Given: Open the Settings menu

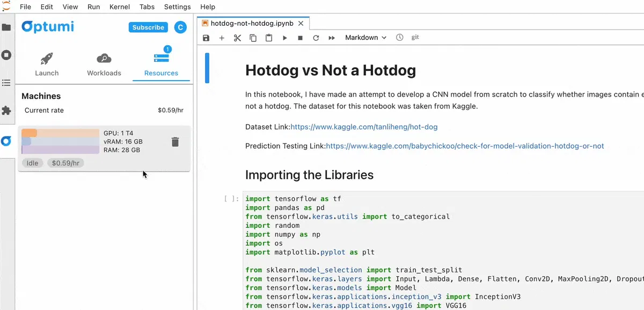Looking at the screenshot, I should point(177,7).
